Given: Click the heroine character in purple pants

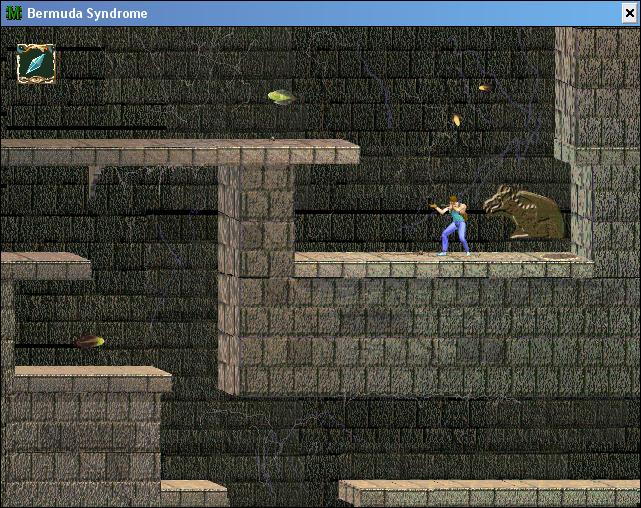Looking at the screenshot, I should tap(451, 226).
